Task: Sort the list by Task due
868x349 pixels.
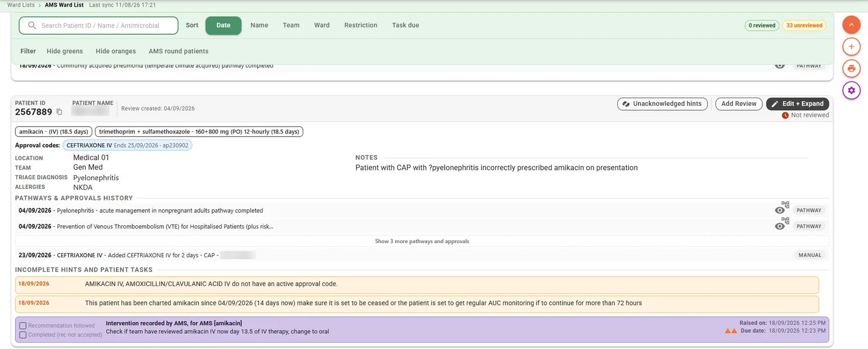Action: pos(406,26)
